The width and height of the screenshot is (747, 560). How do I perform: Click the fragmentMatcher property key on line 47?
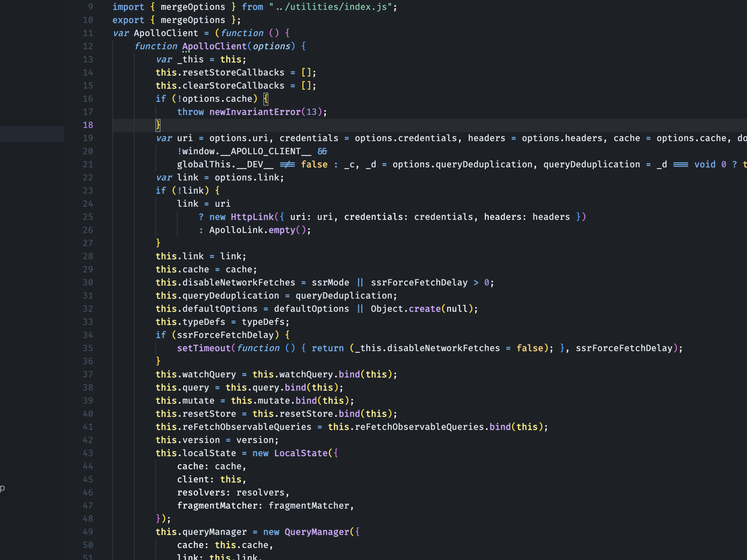tap(217, 506)
